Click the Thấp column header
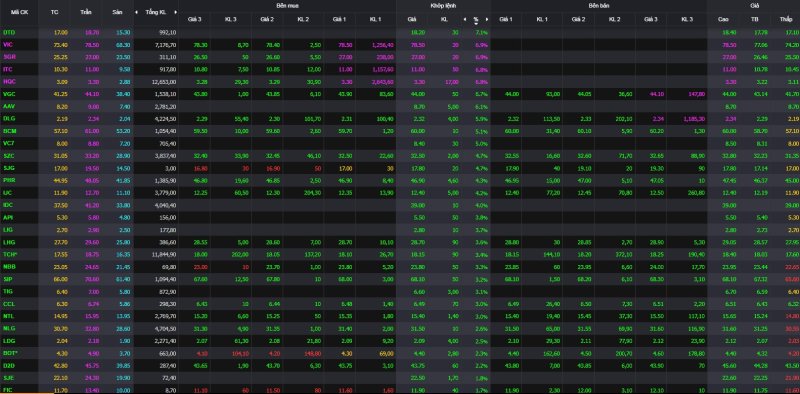Viewport: 800px width, 394px height. coord(786,19)
